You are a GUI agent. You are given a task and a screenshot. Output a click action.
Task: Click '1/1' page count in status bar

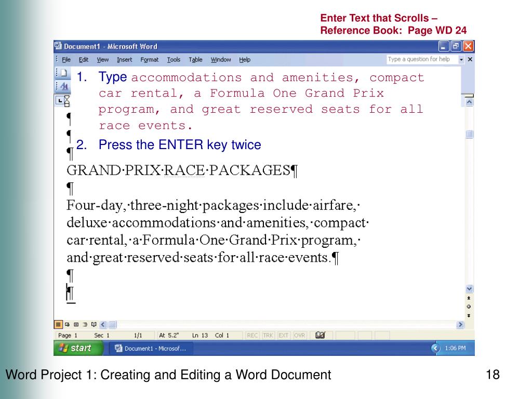(x=138, y=335)
